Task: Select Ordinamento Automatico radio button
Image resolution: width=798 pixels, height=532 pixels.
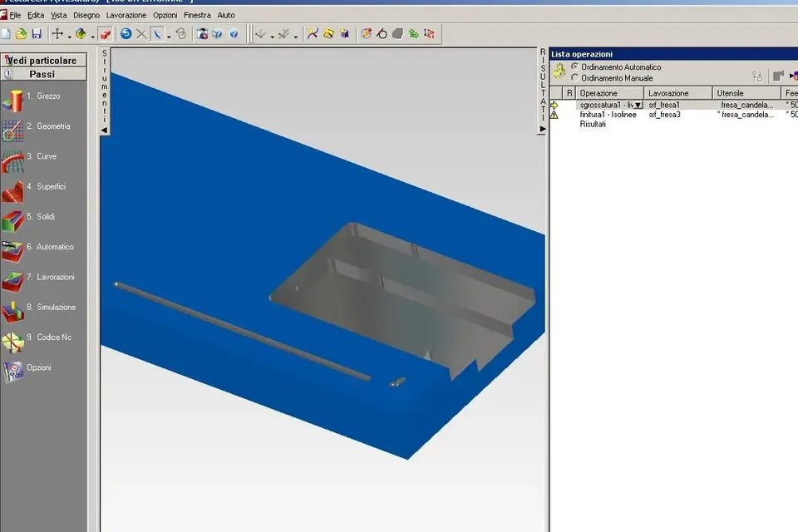Action: pos(574,66)
